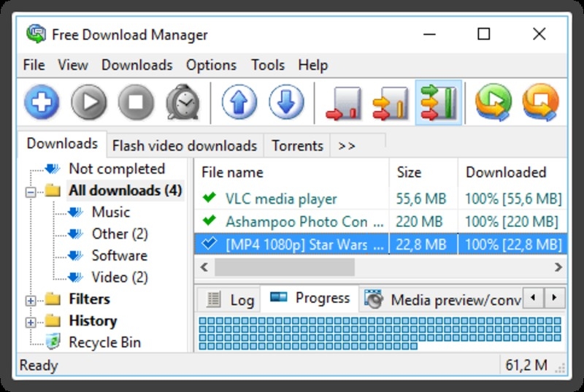Expand the Filters tree node
Viewport: 584px width, 392px height.
(x=31, y=301)
